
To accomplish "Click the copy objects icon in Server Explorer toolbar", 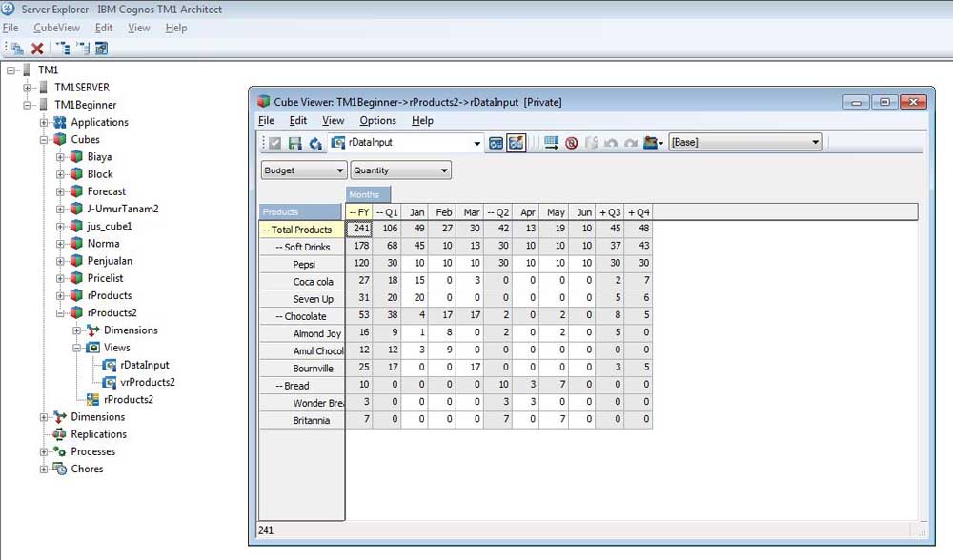I will 17,49.
